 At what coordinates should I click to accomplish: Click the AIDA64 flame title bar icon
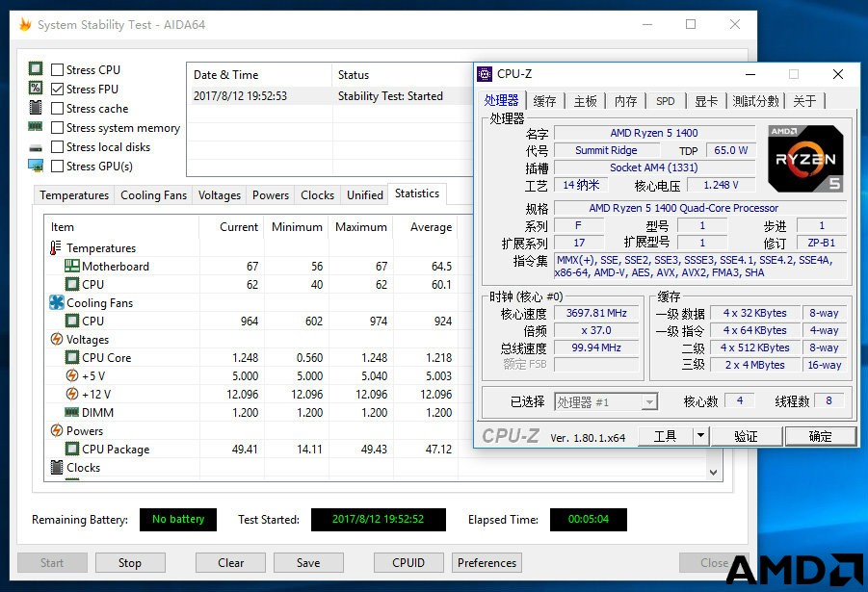coord(25,24)
